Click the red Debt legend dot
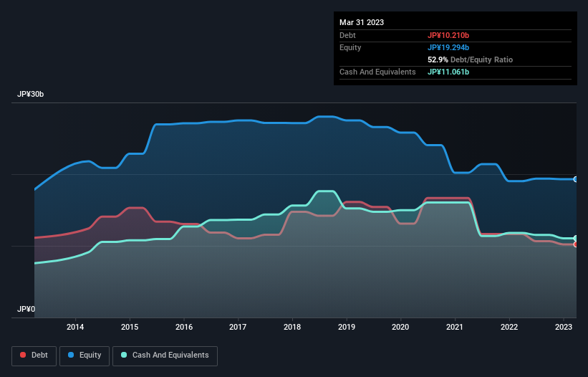 tap(23, 355)
